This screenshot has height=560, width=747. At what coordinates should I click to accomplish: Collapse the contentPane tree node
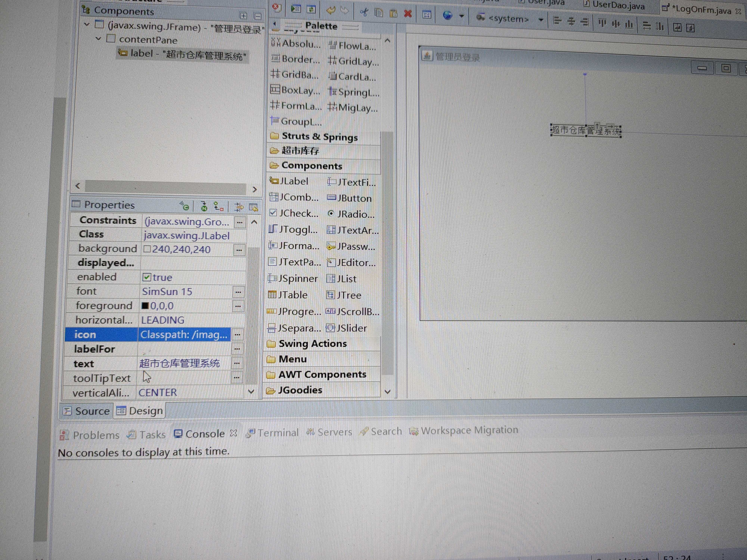(98, 38)
